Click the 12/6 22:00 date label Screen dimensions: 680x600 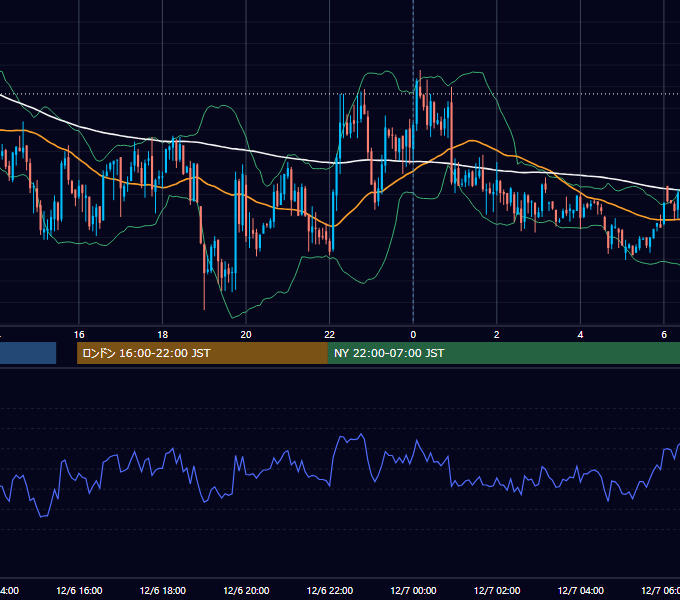pyautogui.click(x=330, y=590)
